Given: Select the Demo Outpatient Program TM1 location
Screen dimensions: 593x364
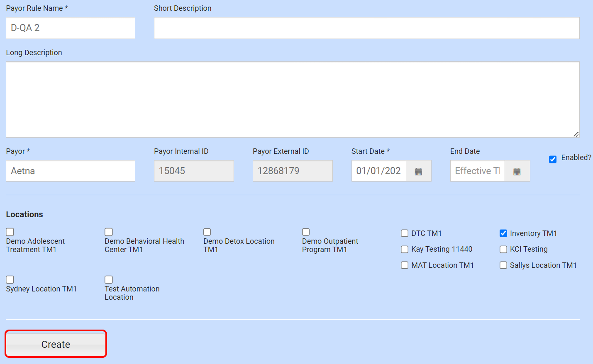Looking at the screenshot, I should [306, 232].
